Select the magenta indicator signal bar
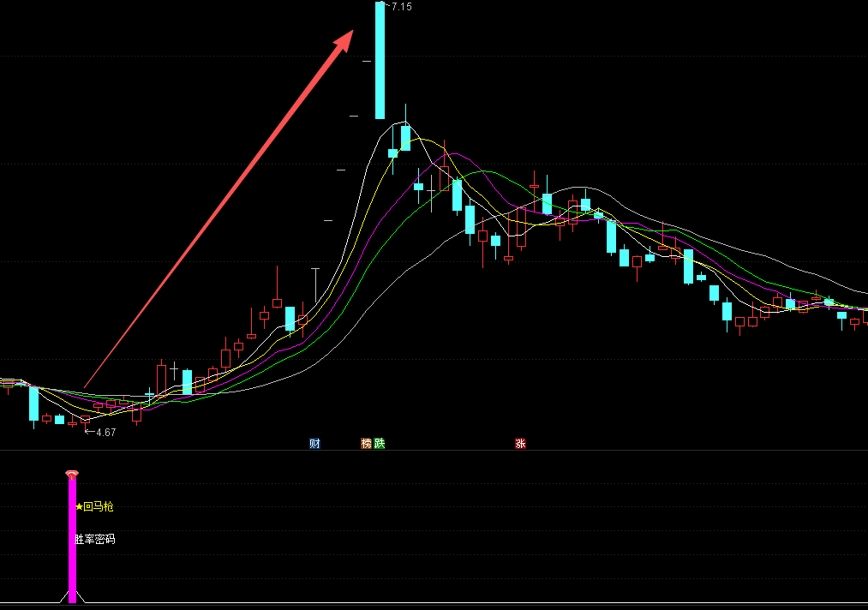 [x=72, y=541]
